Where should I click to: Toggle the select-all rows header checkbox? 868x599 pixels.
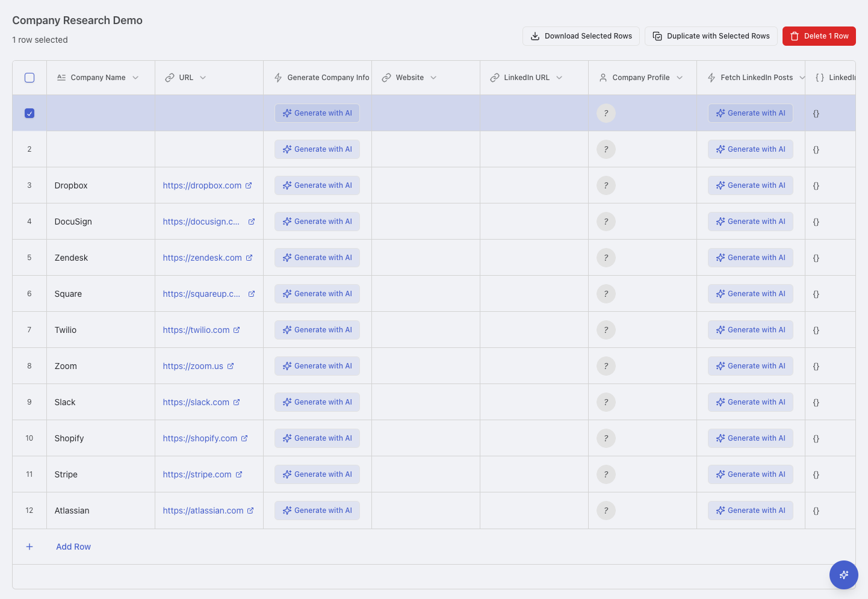coord(29,78)
